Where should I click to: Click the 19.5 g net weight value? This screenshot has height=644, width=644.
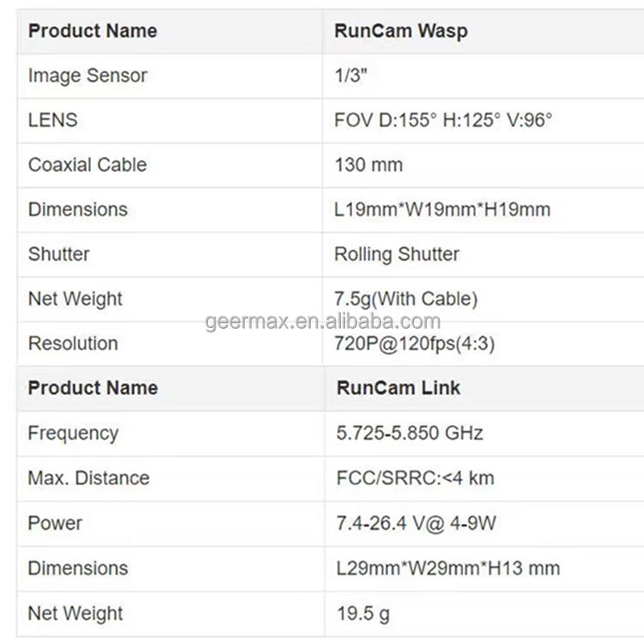pyautogui.click(x=363, y=613)
